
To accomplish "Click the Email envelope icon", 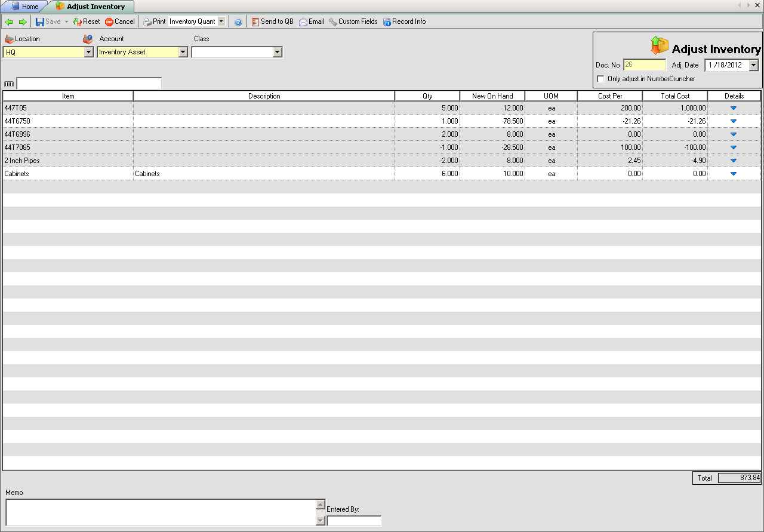I will pos(303,22).
